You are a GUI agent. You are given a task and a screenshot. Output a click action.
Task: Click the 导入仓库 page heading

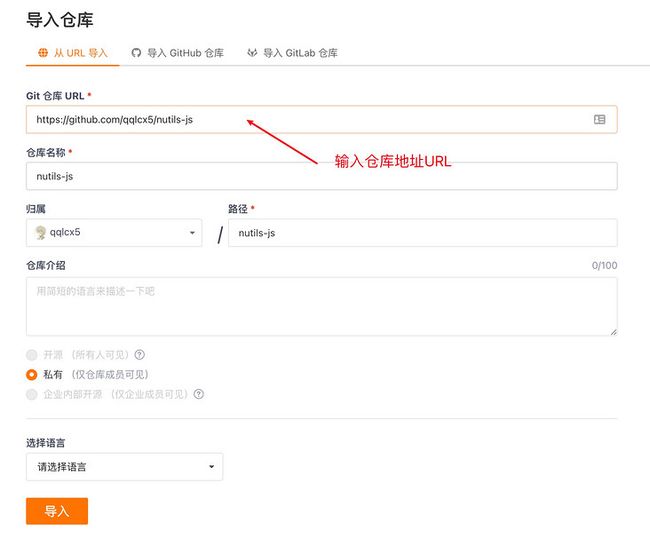click(x=60, y=20)
